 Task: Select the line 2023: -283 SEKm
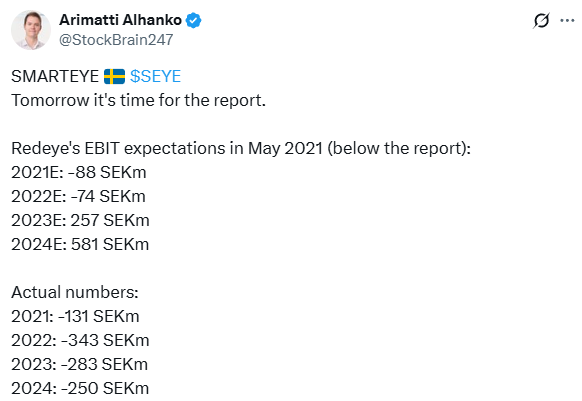point(79,364)
